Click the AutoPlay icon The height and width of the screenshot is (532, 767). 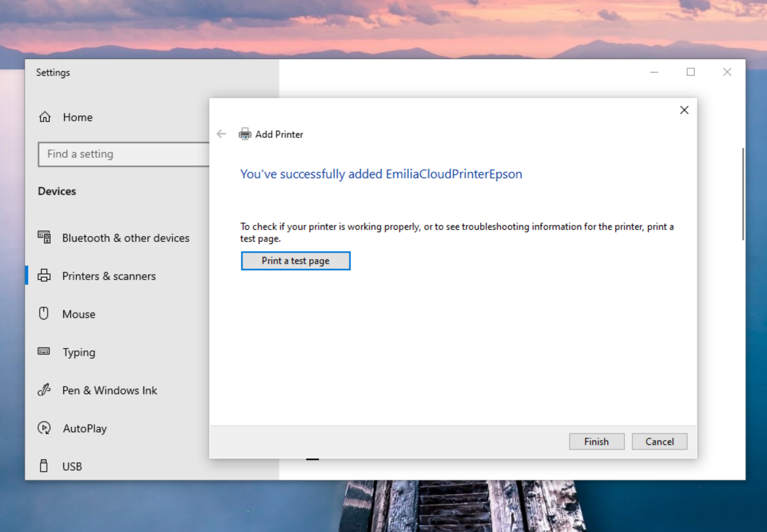click(x=44, y=428)
